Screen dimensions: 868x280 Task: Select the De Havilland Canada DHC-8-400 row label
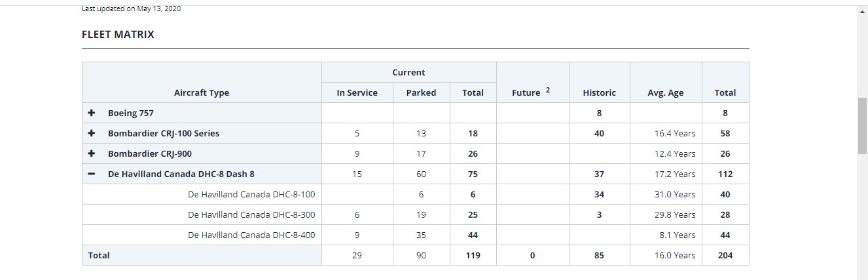(x=251, y=235)
